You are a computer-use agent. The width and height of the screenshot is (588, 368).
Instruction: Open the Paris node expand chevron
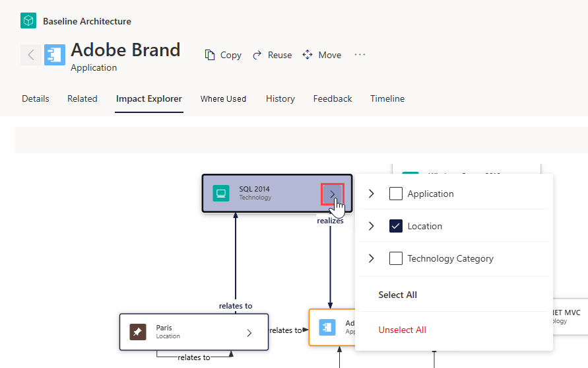(249, 333)
